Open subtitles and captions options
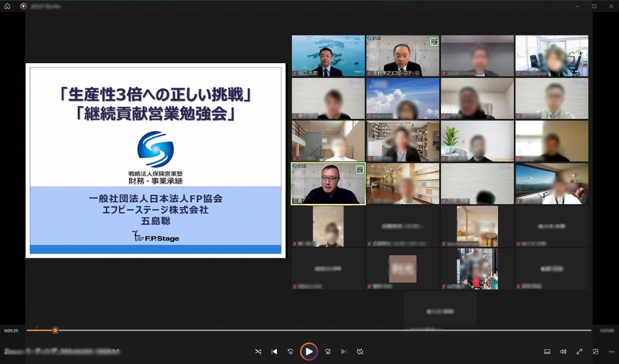619x364 pixels. (547, 352)
